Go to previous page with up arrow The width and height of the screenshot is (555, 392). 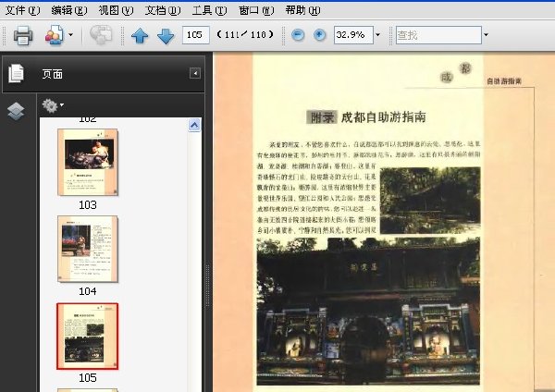(140, 36)
